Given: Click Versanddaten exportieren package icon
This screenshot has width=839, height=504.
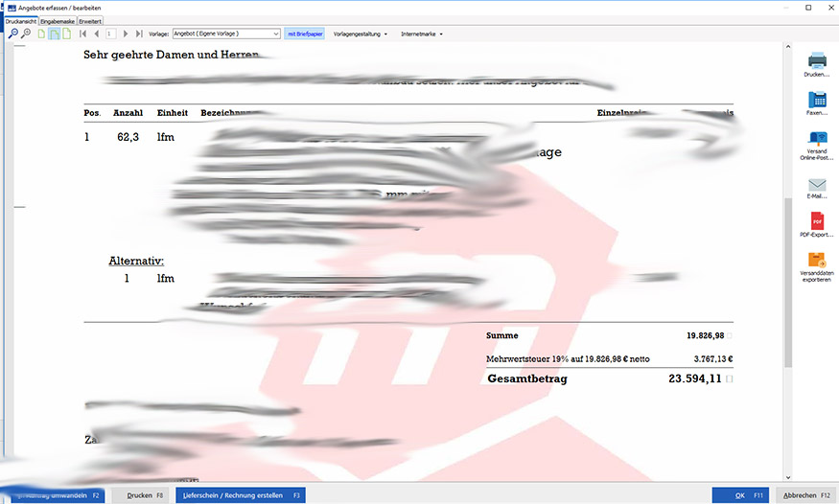Looking at the screenshot, I should (817, 266).
